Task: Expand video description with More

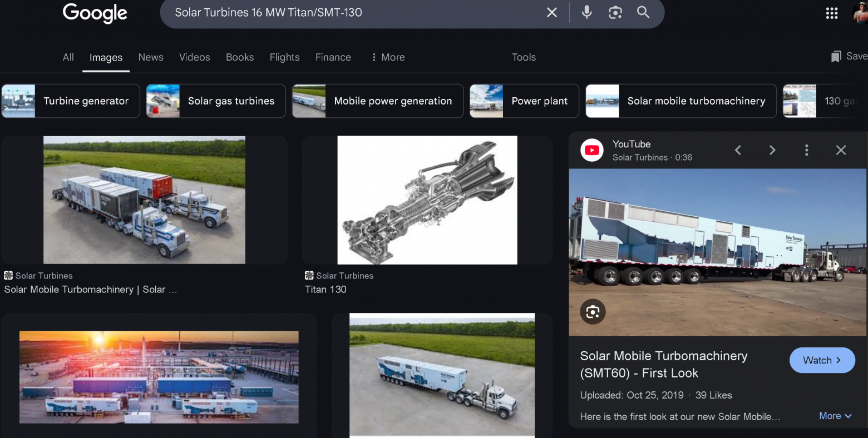Action: [835, 416]
